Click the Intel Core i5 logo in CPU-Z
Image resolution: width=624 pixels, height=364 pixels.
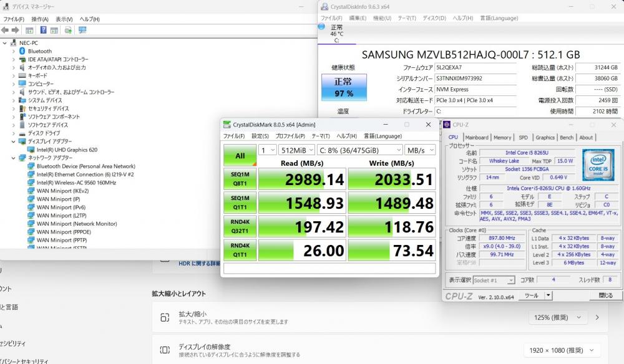pyautogui.click(x=598, y=165)
